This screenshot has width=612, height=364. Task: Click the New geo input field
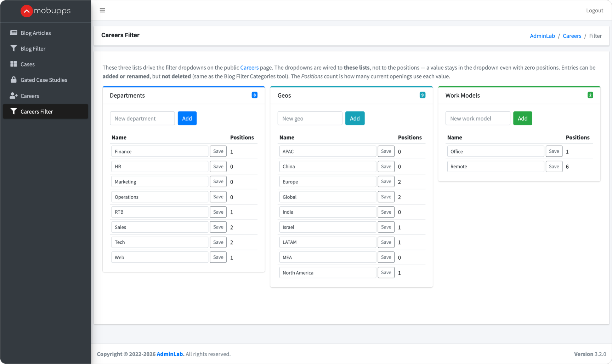click(310, 119)
